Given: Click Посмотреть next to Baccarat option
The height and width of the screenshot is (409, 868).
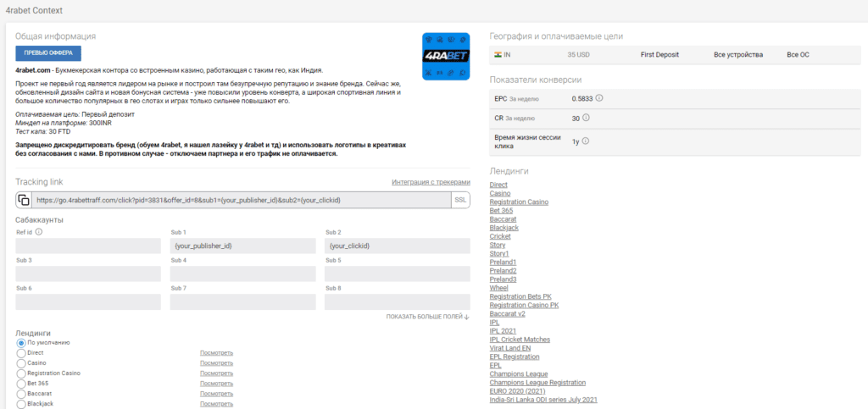Looking at the screenshot, I should click(x=216, y=394).
